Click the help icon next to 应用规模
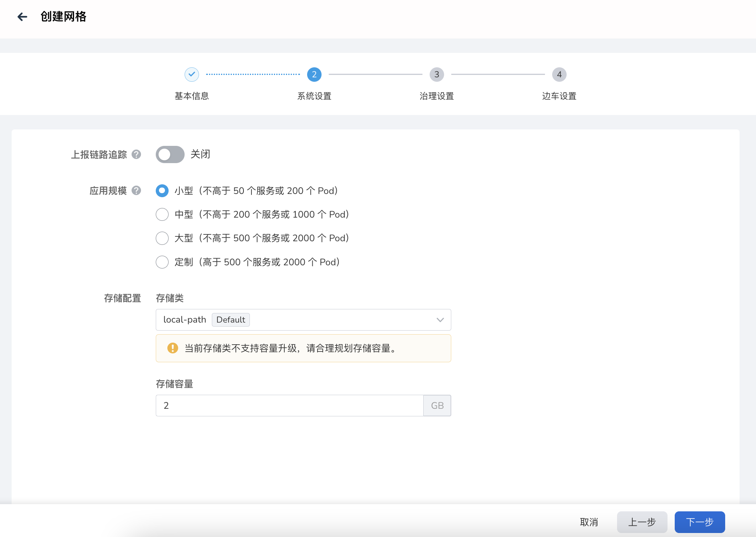756x537 pixels. coord(136,190)
